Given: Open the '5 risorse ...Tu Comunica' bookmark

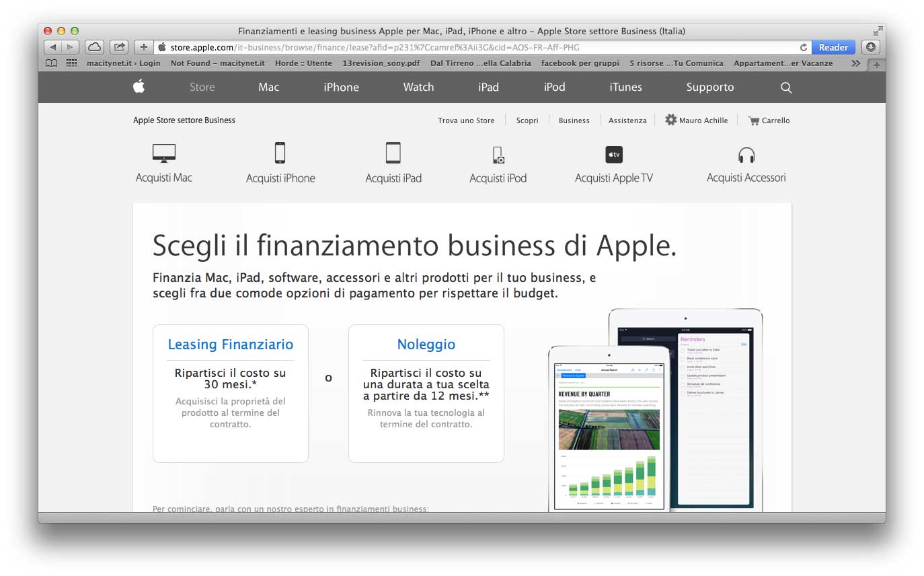Looking at the screenshot, I should pyautogui.click(x=677, y=63).
